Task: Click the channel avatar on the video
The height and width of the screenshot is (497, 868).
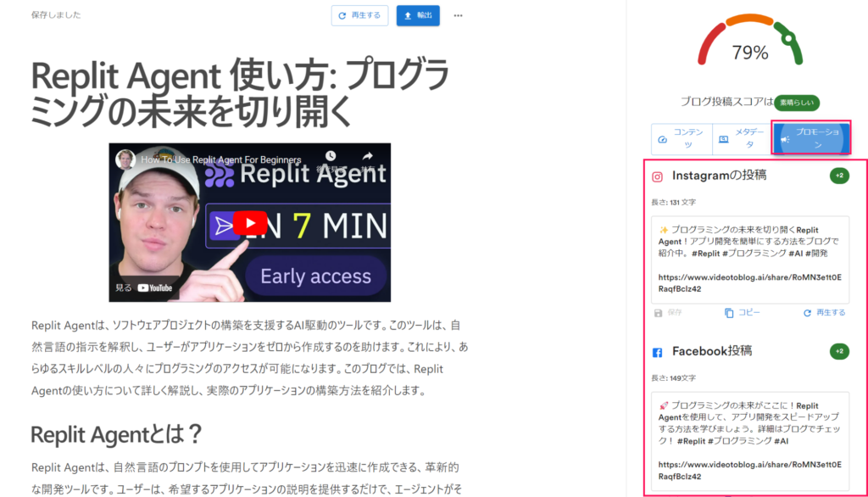Action: click(x=125, y=159)
